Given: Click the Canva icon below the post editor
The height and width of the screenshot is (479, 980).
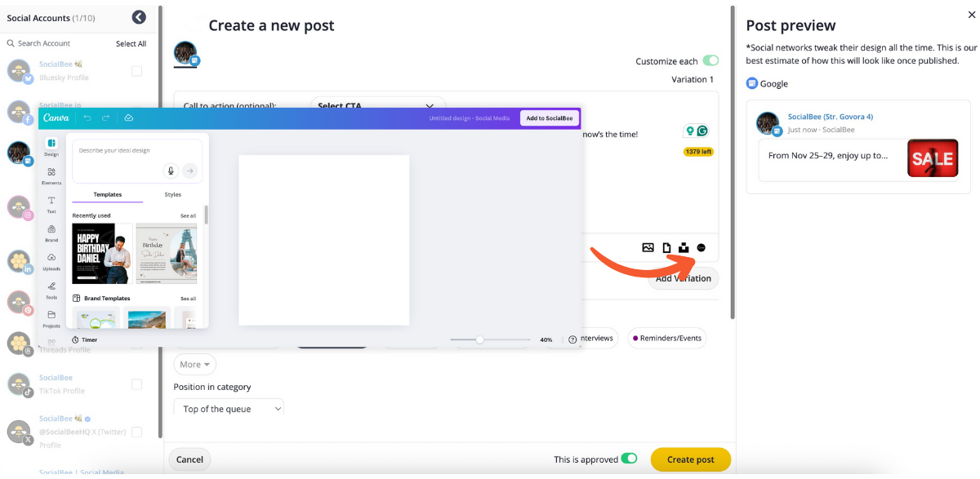Looking at the screenshot, I should coord(701,247).
